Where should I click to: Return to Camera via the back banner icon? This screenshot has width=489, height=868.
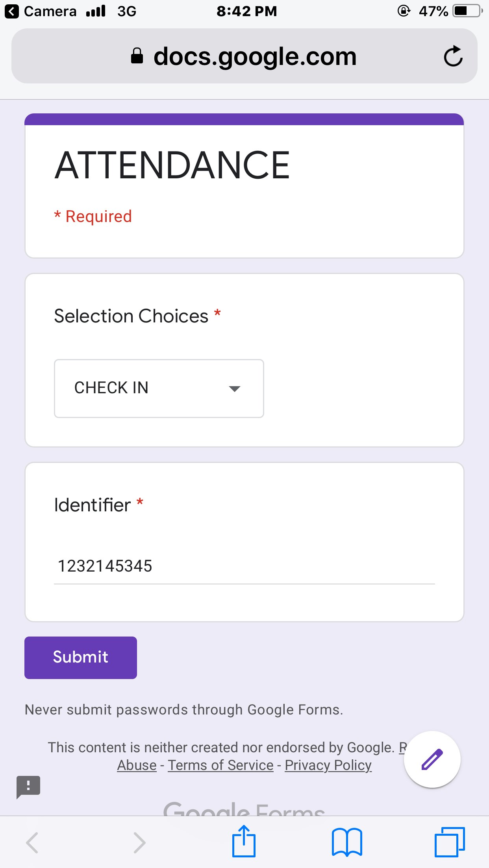point(12,11)
